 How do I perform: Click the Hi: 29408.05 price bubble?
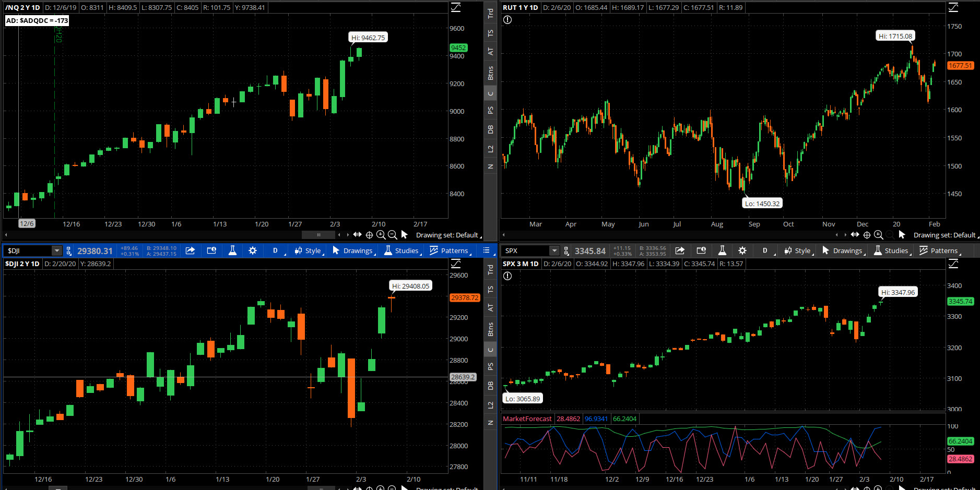(410, 286)
